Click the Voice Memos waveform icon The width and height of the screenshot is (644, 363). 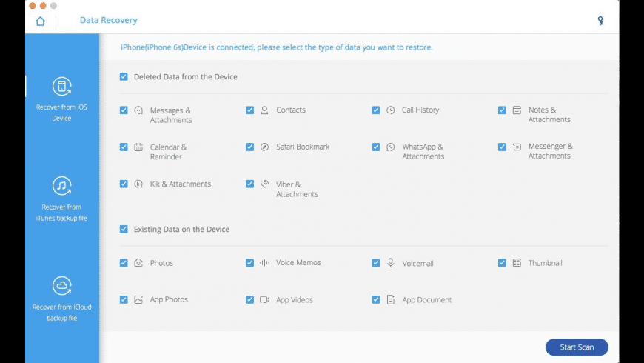264,263
